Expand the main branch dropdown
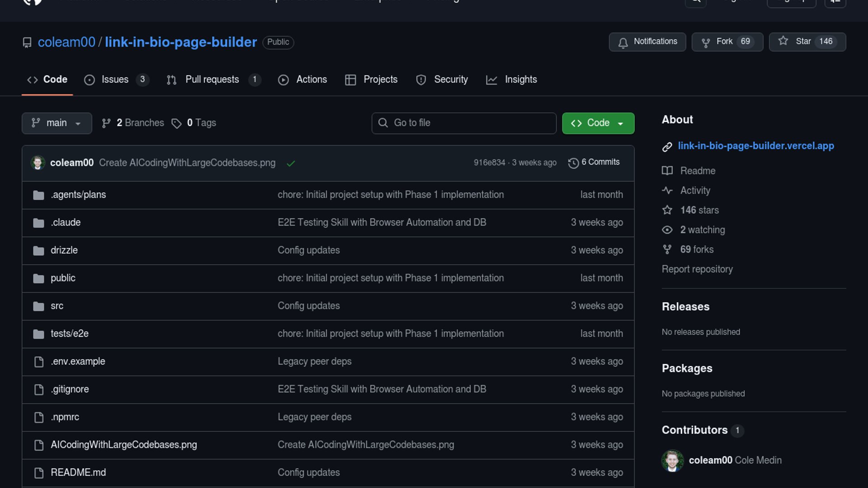The image size is (868, 488). point(57,123)
